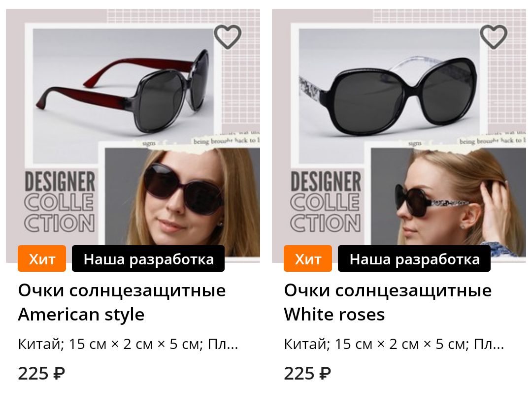Screen dimensions: 532x415
Task: Favorite the American style sunglasses with heart
Action: click(227, 36)
